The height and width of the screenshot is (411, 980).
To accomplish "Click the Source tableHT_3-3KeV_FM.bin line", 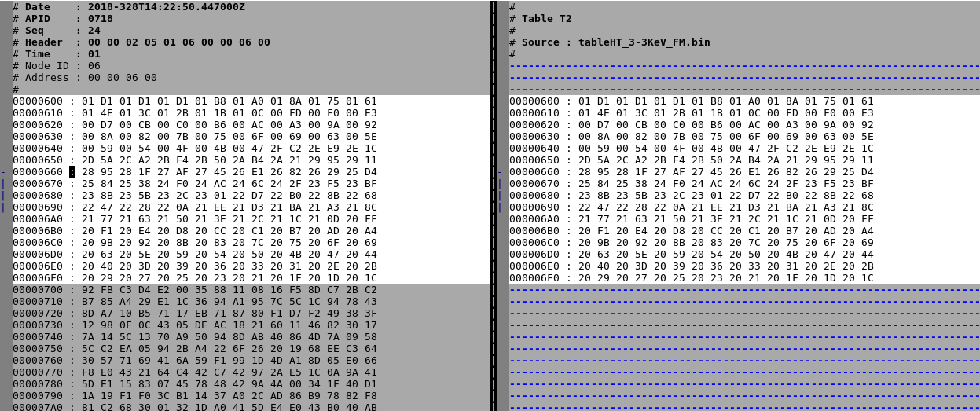I will (610, 42).
